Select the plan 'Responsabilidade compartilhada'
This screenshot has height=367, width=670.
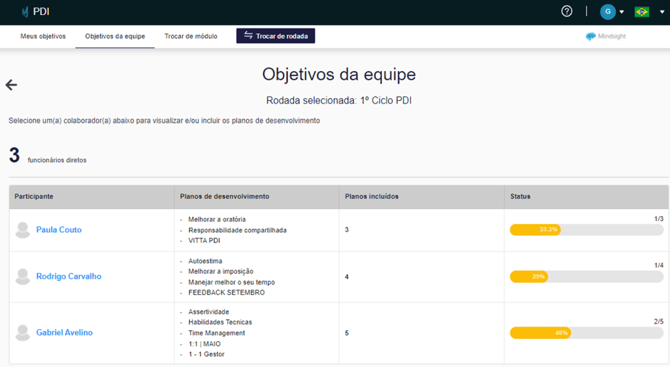(238, 230)
